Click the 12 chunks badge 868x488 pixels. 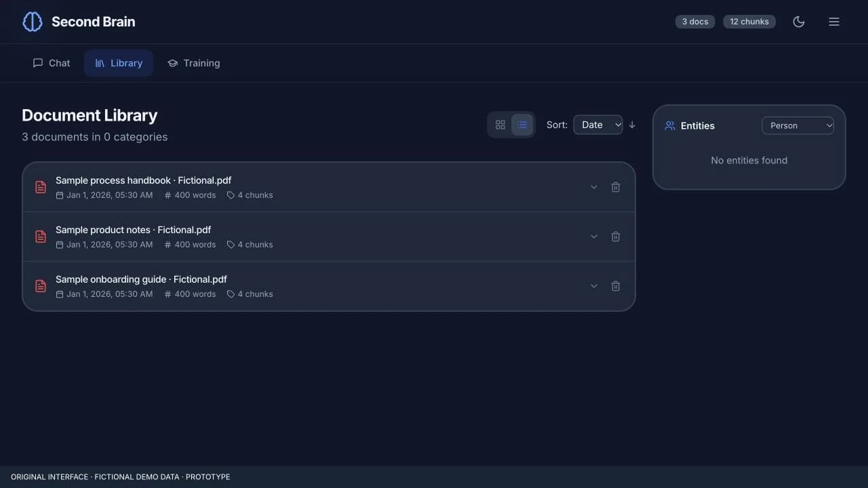(749, 22)
